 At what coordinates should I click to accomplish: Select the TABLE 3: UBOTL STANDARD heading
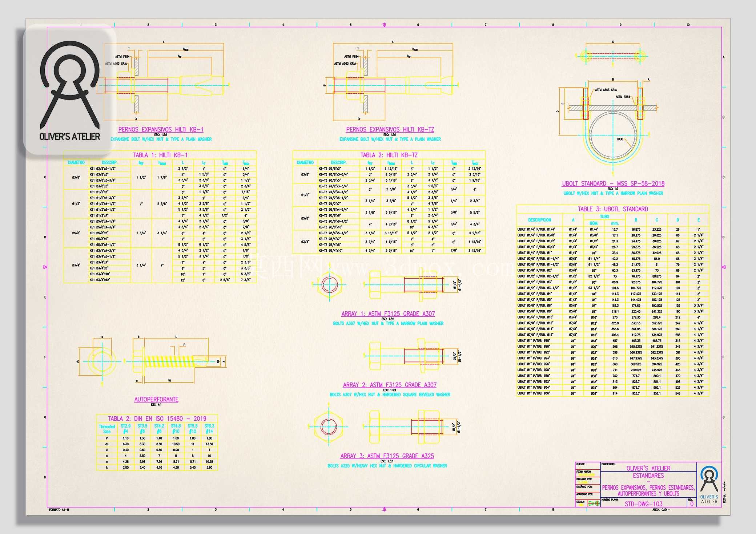tap(613, 209)
